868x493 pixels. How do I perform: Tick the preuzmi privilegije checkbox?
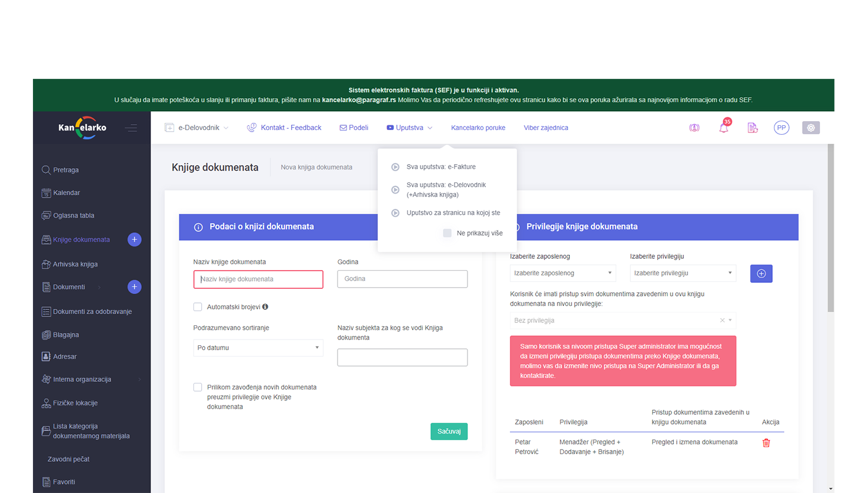(x=198, y=387)
